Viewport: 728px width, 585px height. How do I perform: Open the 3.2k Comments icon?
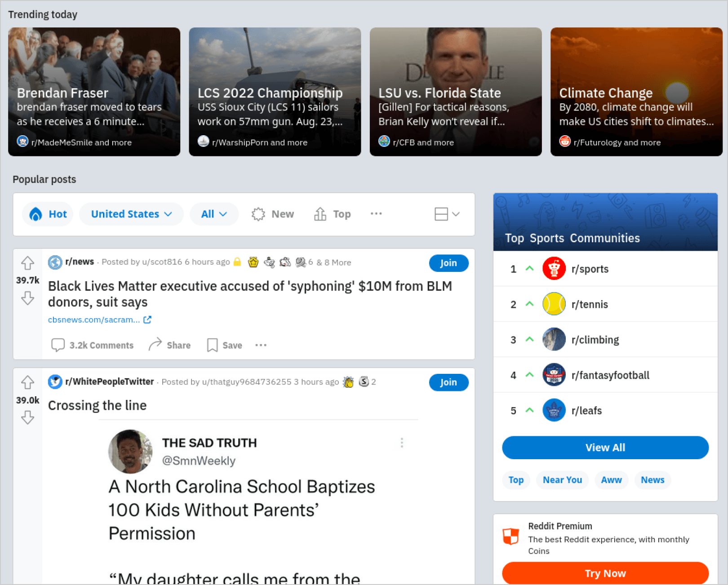58,345
